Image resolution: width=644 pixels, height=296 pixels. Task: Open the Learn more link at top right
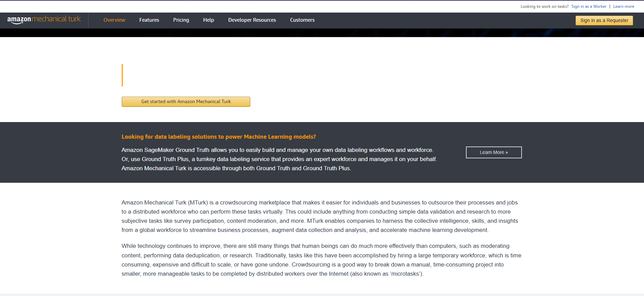pyautogui.click(x=623, y=6)
